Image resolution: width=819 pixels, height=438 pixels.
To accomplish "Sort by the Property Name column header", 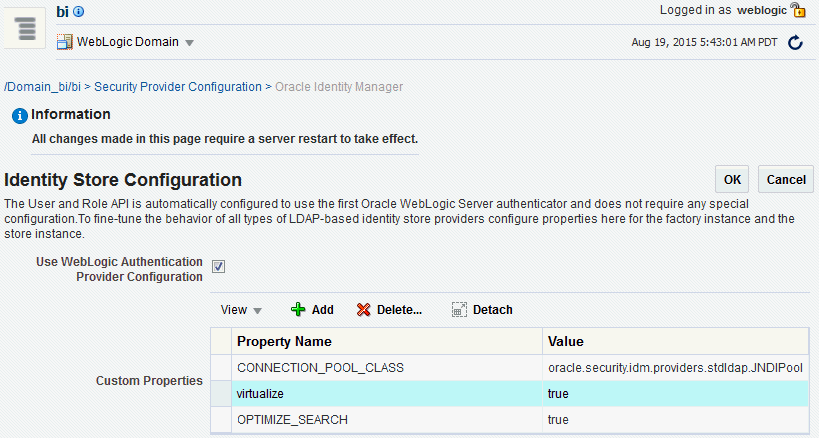I will 284,342.
